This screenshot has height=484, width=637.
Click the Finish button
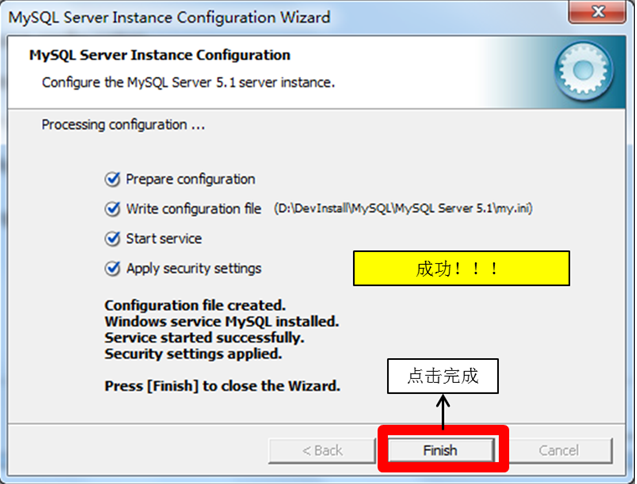click(441, 450)
